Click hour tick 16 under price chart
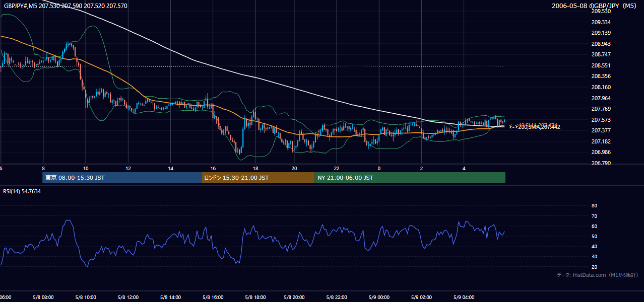 coord(213,168)
